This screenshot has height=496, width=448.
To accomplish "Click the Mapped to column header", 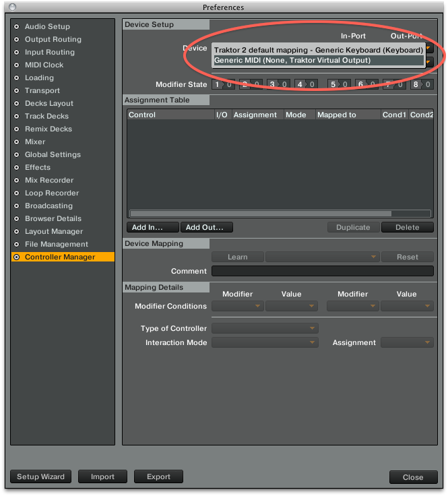I will (348, 115).
